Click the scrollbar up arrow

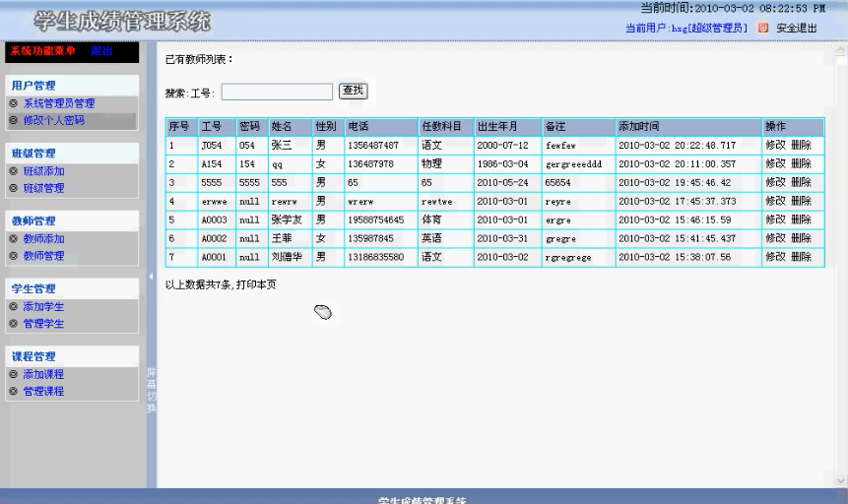[840, 49]
